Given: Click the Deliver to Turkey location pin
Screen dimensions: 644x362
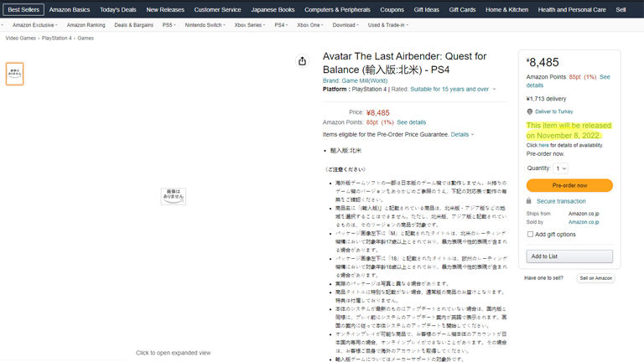Looking at the screenshot, I should pos(530,111).
